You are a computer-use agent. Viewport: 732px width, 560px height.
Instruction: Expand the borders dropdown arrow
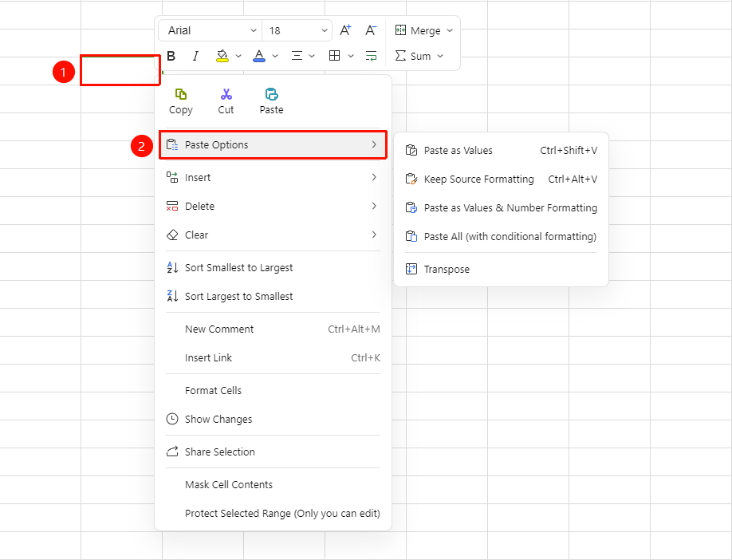pos(351,56)
